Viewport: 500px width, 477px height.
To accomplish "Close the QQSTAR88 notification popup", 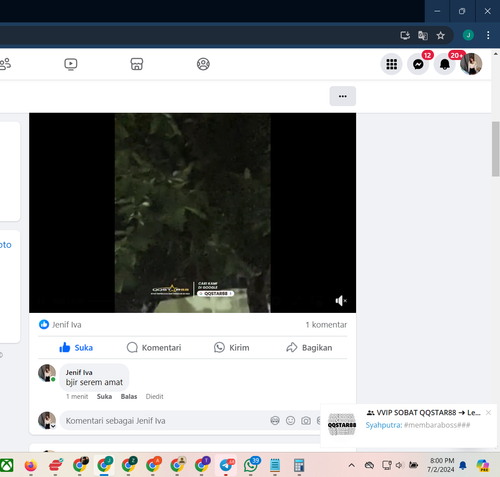I will tap(488, 413).
